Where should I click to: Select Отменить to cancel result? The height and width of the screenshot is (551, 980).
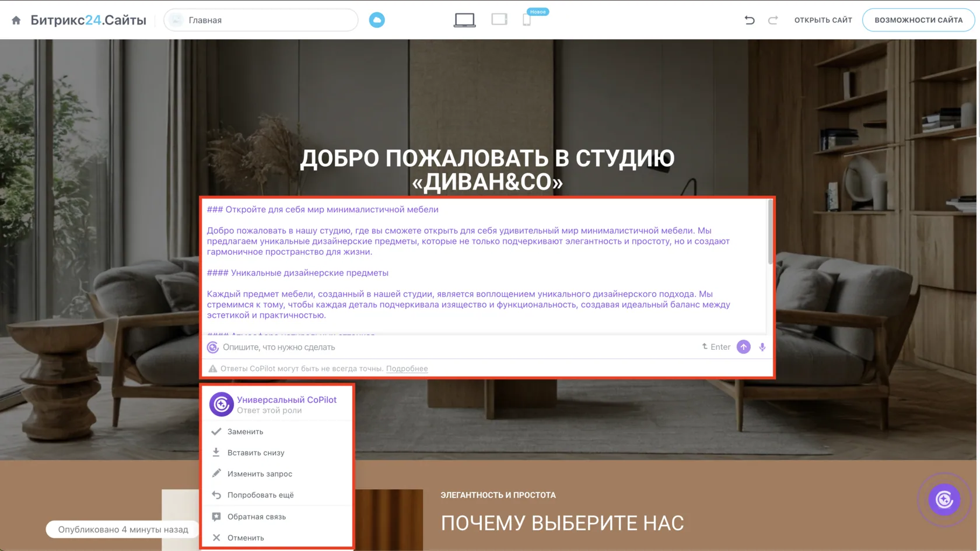[x=277, y=538]
